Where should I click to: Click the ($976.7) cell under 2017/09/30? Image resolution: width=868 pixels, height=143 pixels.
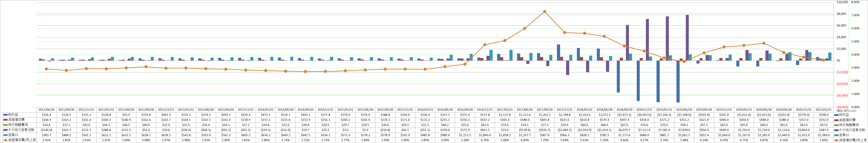point(544,130)
